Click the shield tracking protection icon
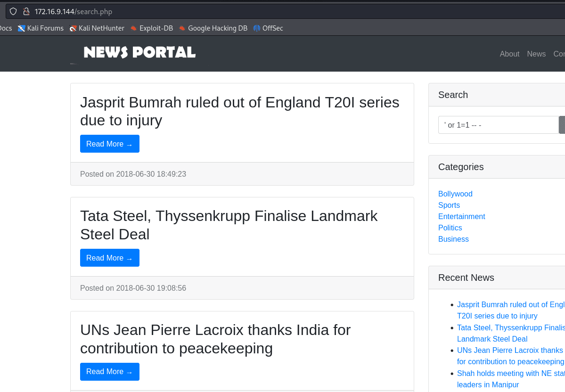Image resolution: width=565 pixels, height=392 pixels. tap(13, 11)
